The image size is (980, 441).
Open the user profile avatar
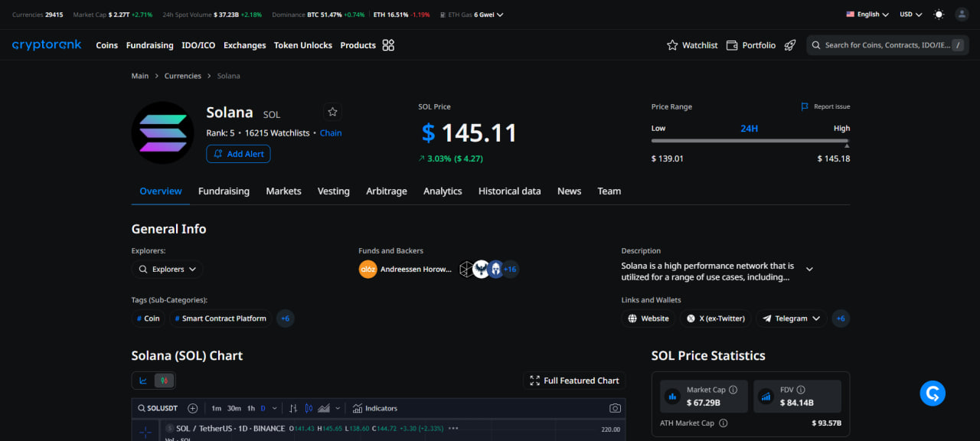962,14
